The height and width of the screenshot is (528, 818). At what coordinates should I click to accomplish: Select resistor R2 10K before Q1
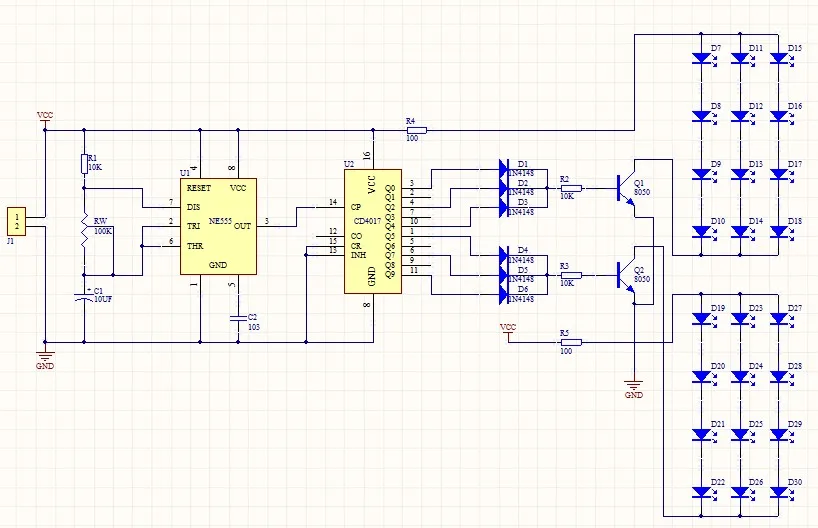[x=571, y=188]
